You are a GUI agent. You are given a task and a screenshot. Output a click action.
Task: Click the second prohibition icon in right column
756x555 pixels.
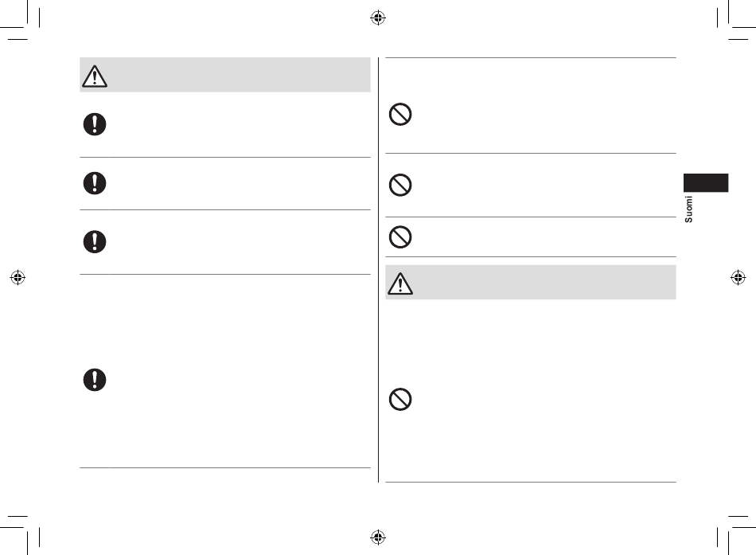pyautogui.click(x=400, y=185)
